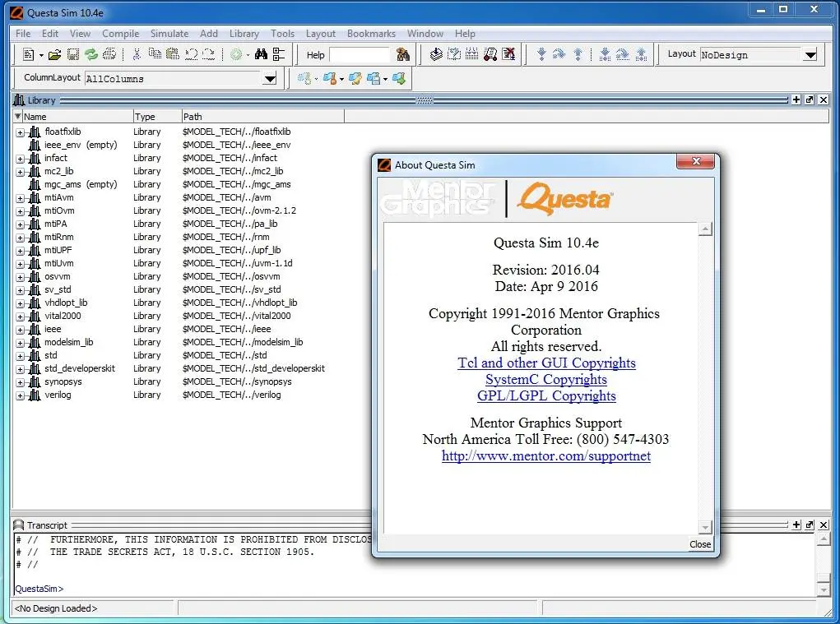Open the ColumnLayout AllColumns dropdown
840x624 pixels.
click(270, 79)
